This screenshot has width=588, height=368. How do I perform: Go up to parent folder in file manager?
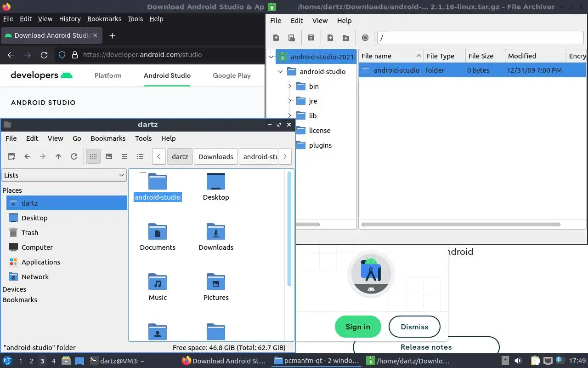58,156
